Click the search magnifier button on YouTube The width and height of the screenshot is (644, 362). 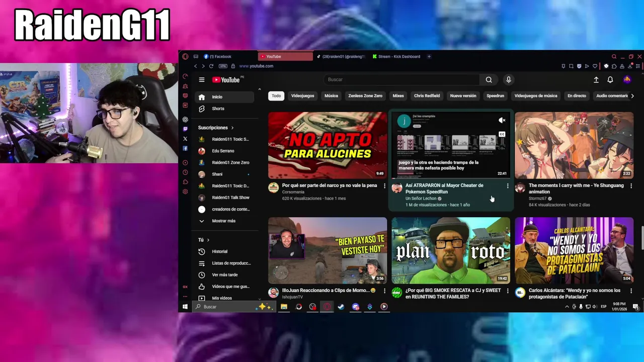[489, 79]
